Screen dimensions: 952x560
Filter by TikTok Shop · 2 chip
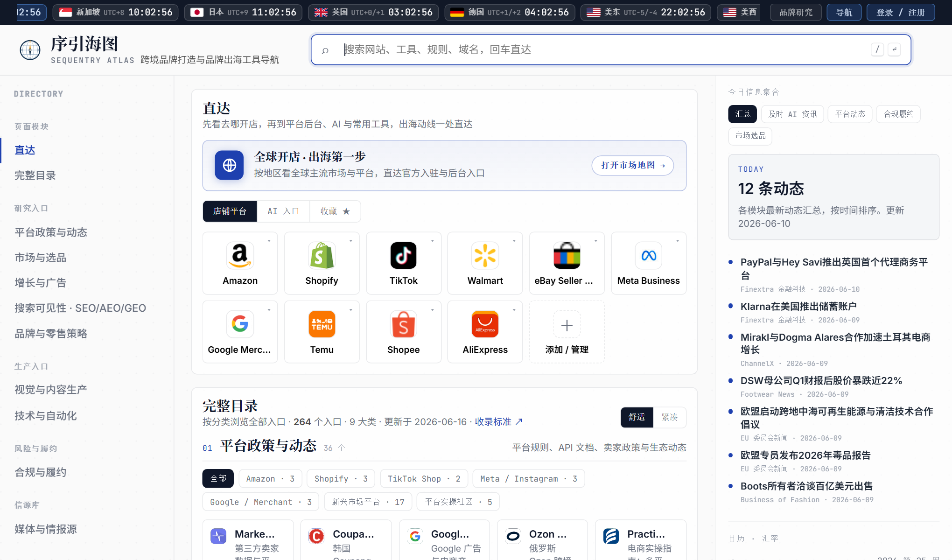click(x=424, y=478)
